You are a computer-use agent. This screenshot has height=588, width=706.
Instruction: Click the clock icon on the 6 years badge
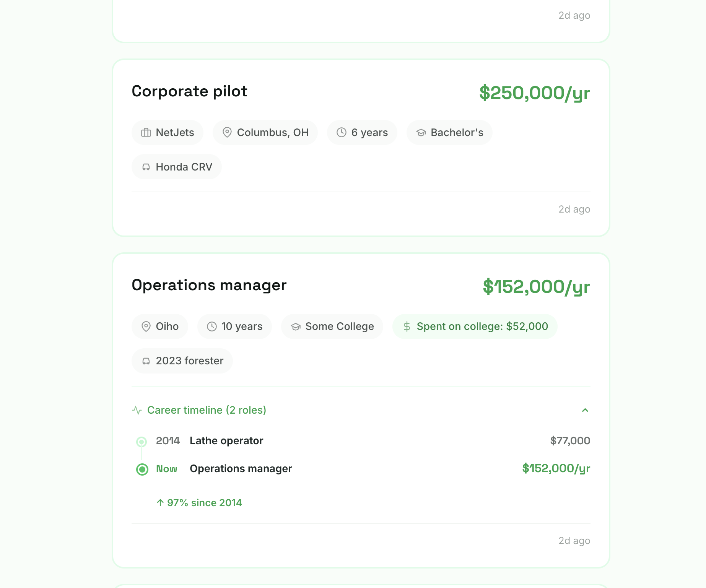pyautogui.click(x=341, y=132)
